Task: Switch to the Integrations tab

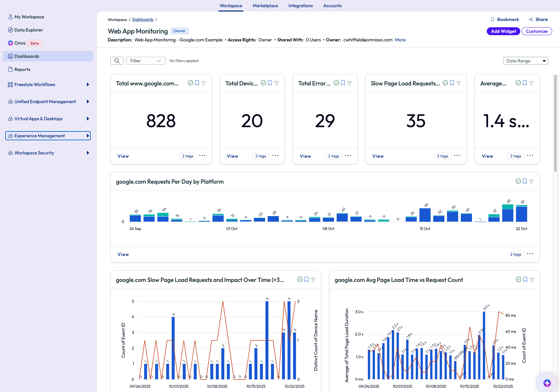Action: pos(300,6)
